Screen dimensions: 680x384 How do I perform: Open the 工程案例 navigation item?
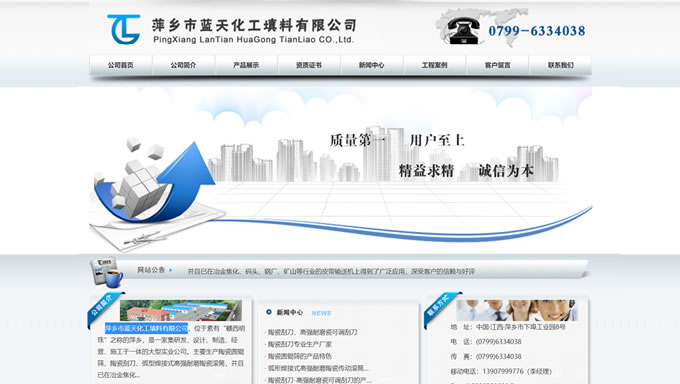tap(435, 65)
